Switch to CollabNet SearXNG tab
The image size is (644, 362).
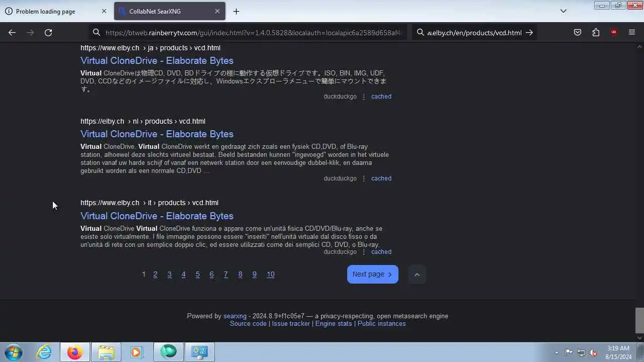pyautogui.click(x=169, y=11)
